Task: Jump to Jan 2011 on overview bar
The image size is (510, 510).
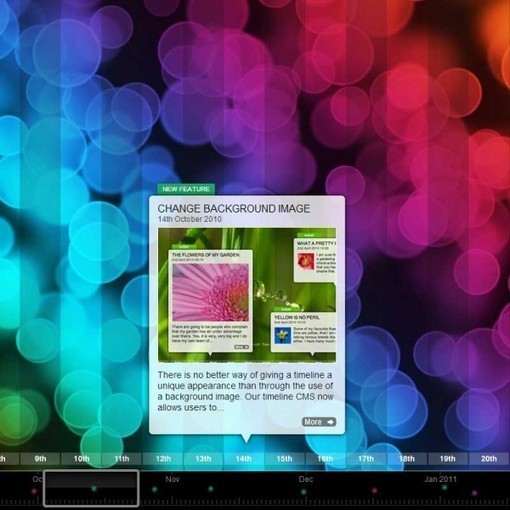Action: [440, 479]
